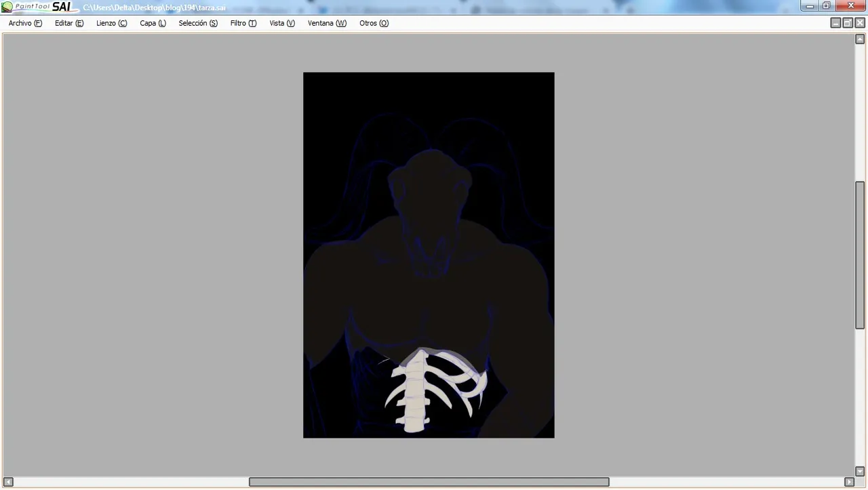Image resolution: width=868 pixels, height=490 pixels.
Task: Minimize the PaintTool SAI window
Action: 810,6
